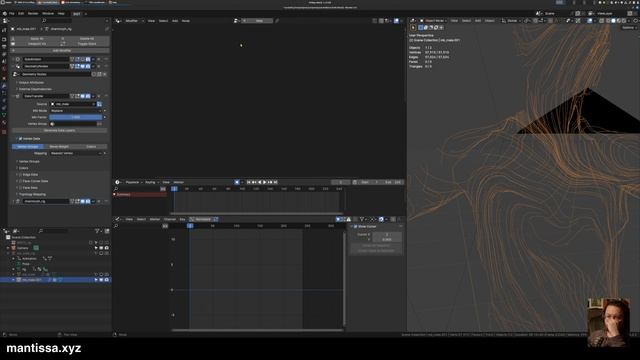Click the Graph Editor filter funnel icon

tap(362, 219)
